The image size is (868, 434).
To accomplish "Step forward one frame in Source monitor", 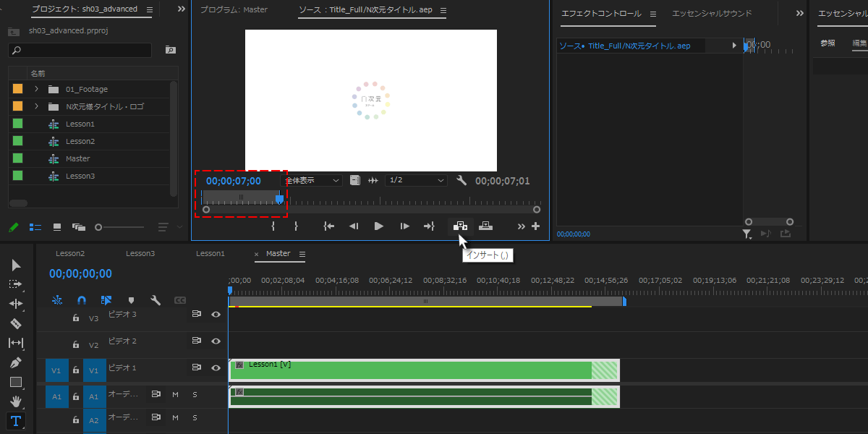I will pyautogui.click(x=404, y=226).
